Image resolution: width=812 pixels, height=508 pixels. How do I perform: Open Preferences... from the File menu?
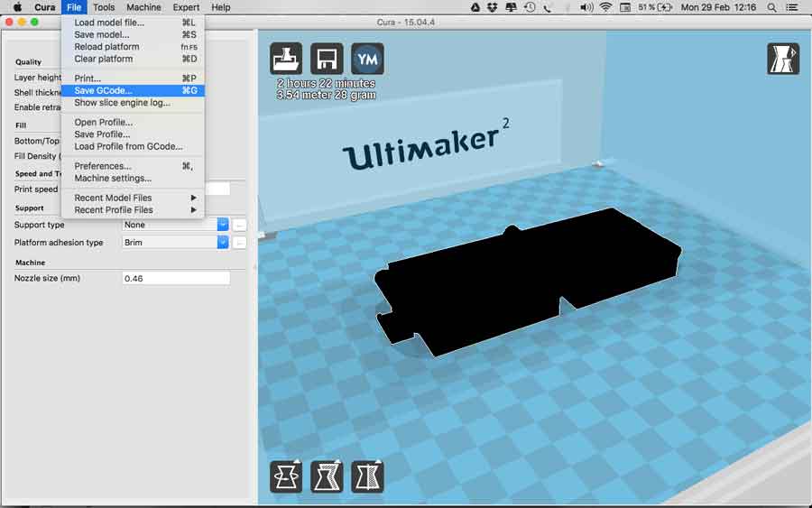tap(133, 166)
